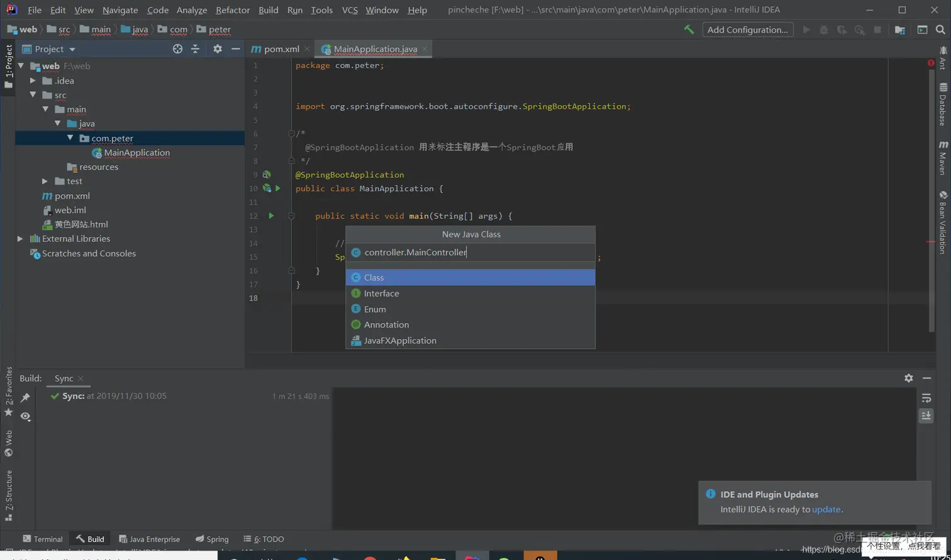This screenshot has width=951, height=560.
Task: Open the Terminal tool window tab
Action: pyautogui.click(x=42, y=539)
